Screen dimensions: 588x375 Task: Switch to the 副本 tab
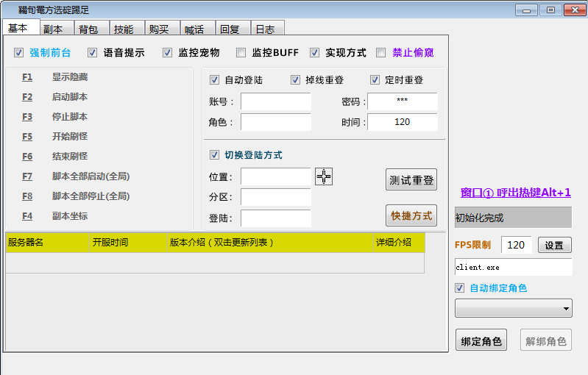[x=53, y=29]
